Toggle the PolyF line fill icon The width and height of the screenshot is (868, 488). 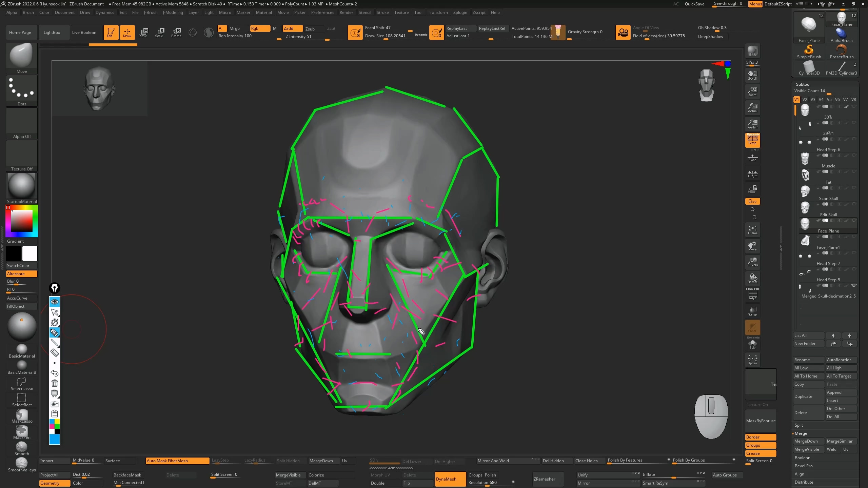coord(752,294)
